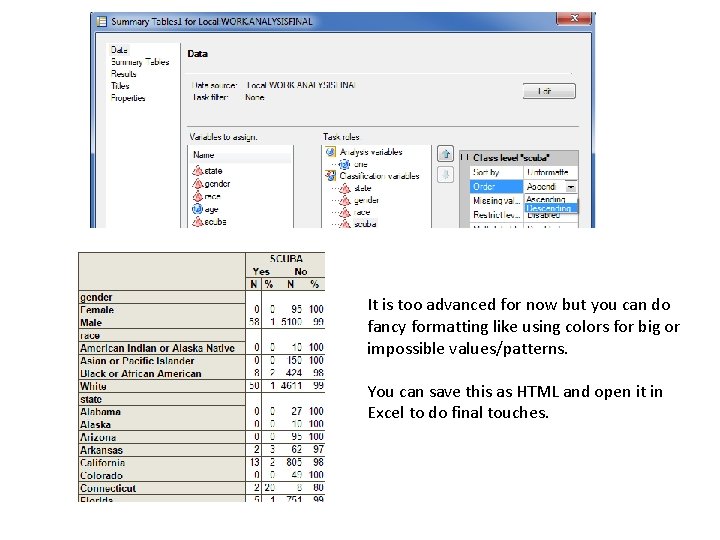This screenshot has width=720, height=540.
Task: Click the numeric age variable icon
Action: pyautogui.click(x=197, y=209)
